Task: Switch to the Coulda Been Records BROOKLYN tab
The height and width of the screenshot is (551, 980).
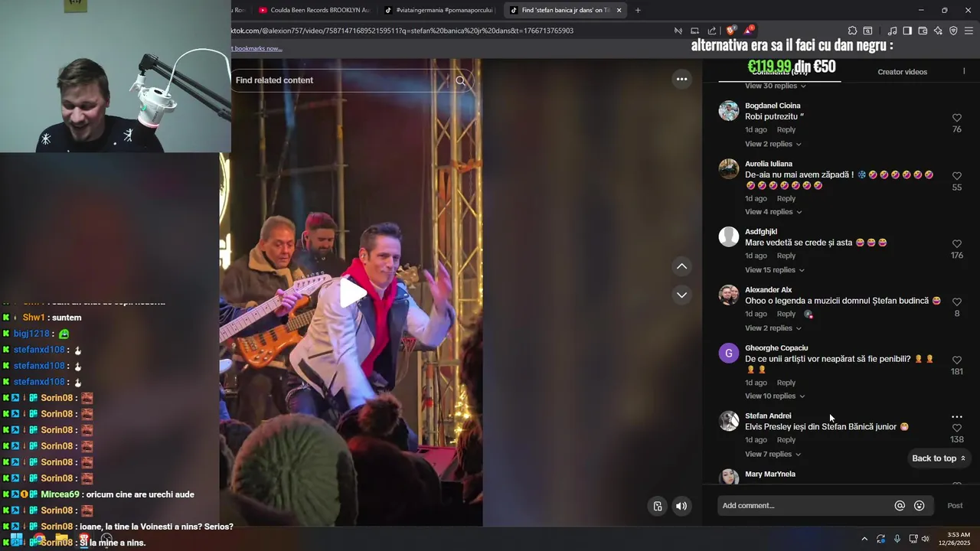Action: pos(314,10)
